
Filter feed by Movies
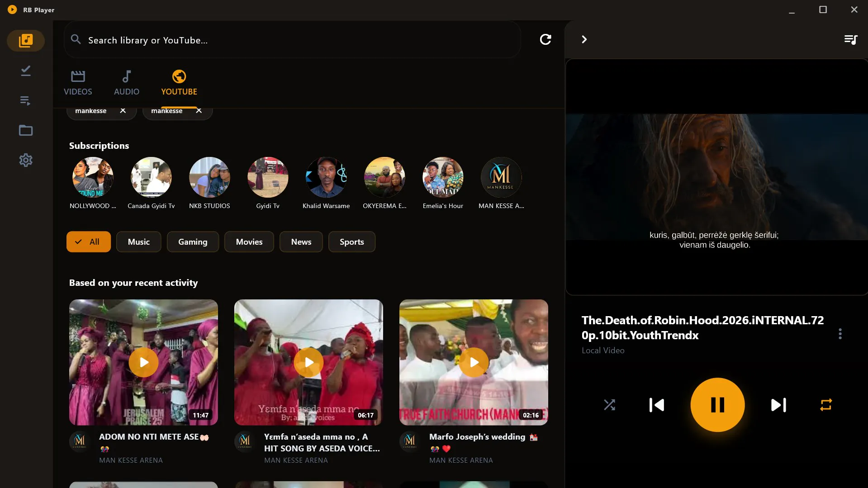tap(249, 242)
